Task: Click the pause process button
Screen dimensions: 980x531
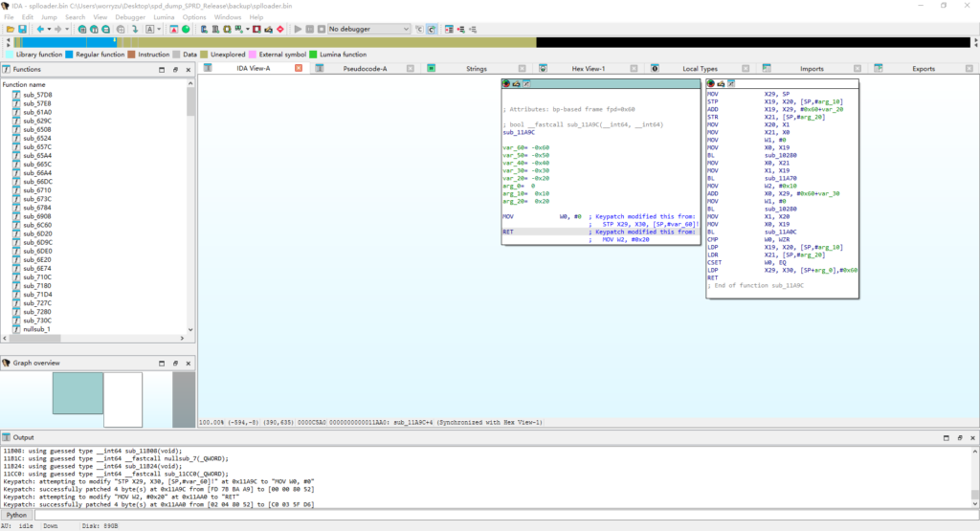Action: coord(310,30)
